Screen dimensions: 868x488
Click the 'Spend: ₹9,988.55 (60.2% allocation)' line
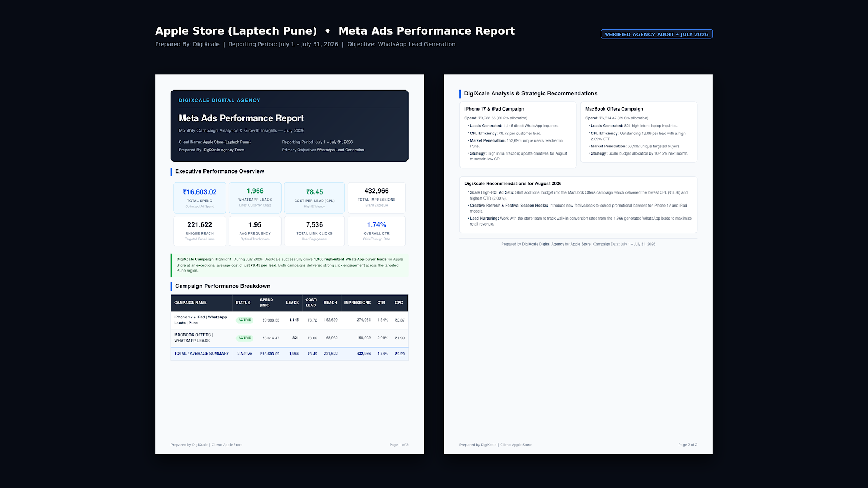point(496,118)
